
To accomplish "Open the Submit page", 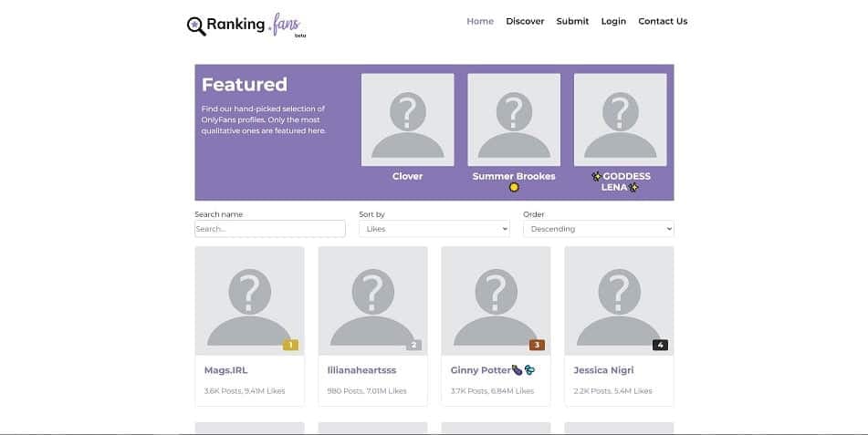I will pyautogui.click(x=572, y=21).
